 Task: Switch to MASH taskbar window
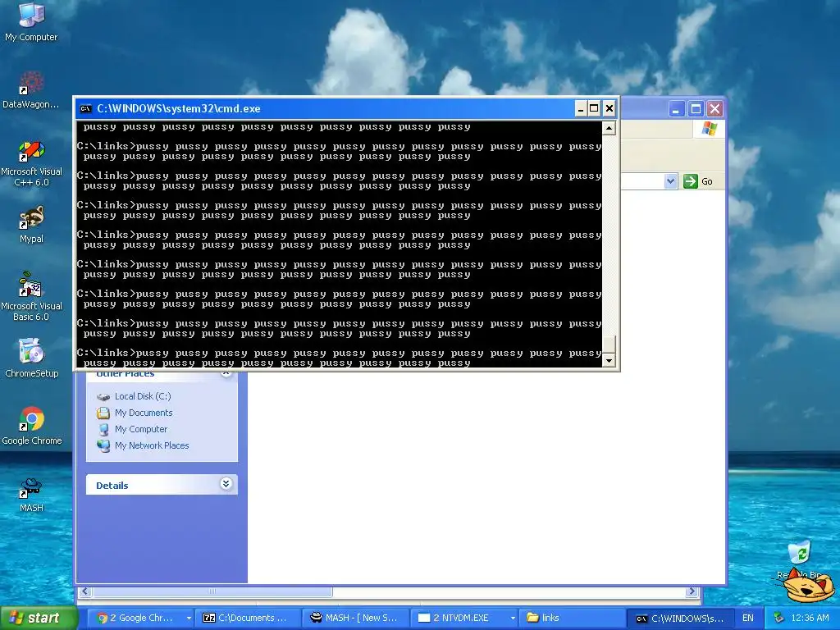356,618
